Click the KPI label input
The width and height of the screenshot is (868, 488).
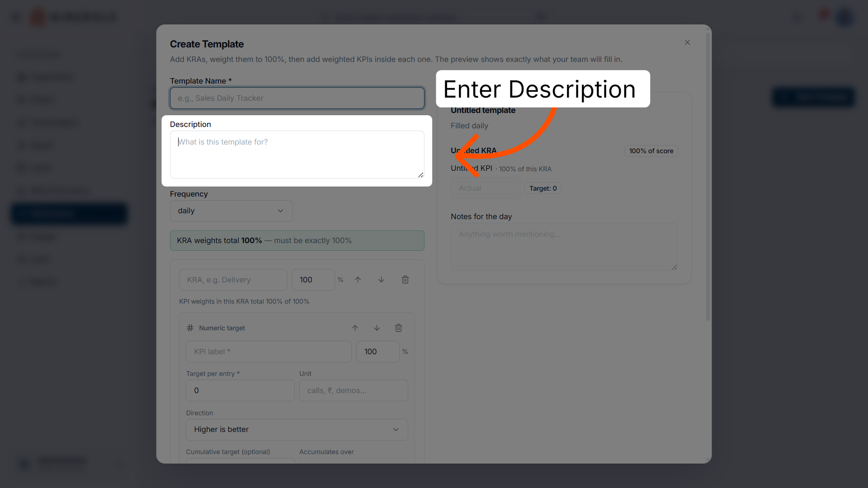coord(269,352)
